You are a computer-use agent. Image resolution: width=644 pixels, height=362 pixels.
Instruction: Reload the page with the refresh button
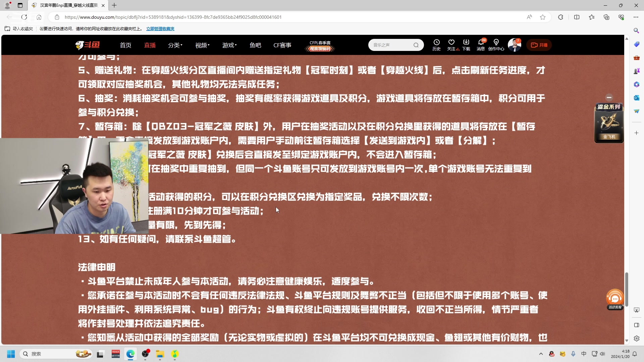[24, 17]
